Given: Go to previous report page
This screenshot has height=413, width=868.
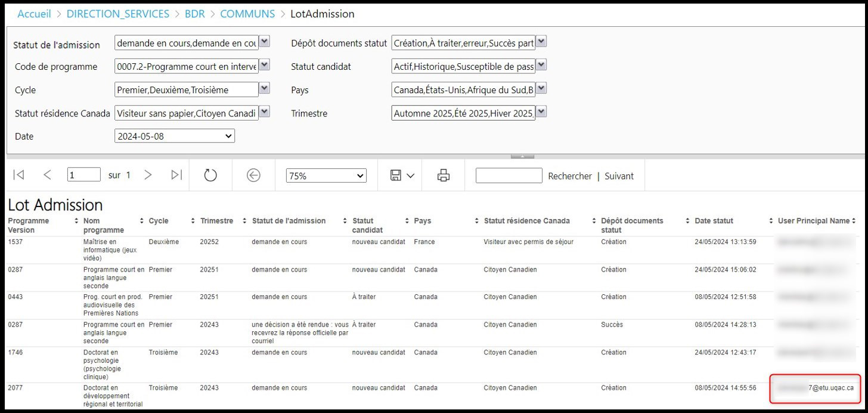Looking at the screenshot, I should coord(48,175).
